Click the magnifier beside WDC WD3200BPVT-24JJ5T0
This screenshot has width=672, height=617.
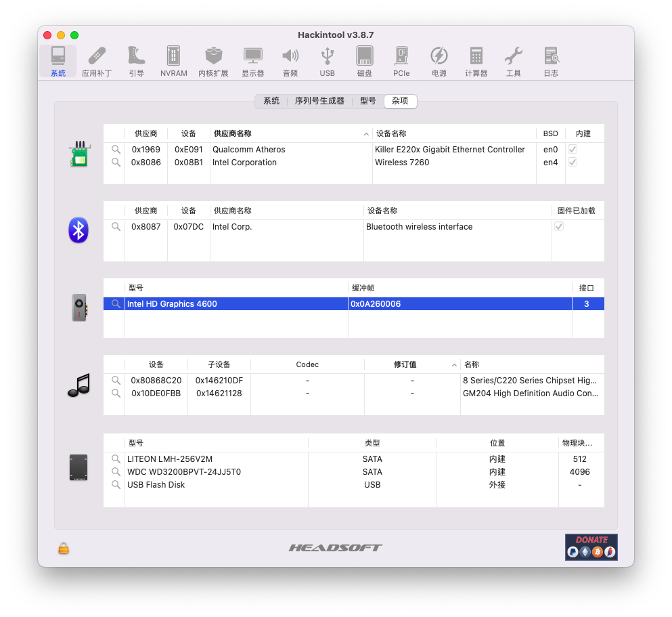tap(116, 471)
